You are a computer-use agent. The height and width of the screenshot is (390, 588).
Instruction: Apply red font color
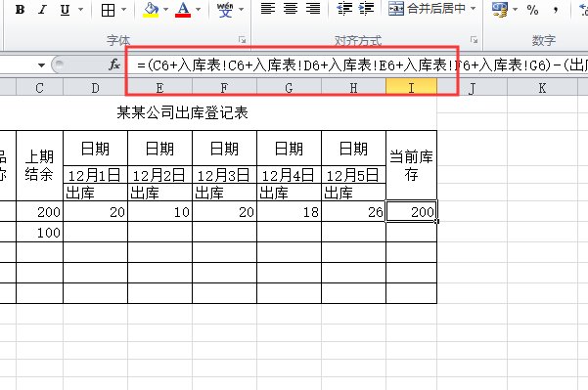coord(183,10)
